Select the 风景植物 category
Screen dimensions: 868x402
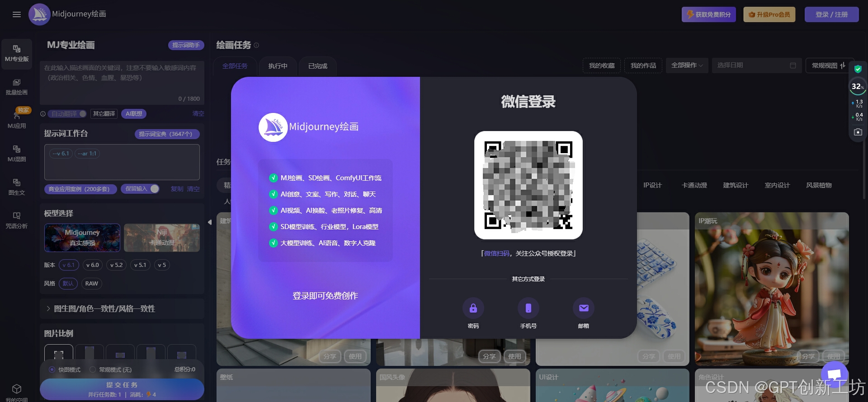coord(819,185)
